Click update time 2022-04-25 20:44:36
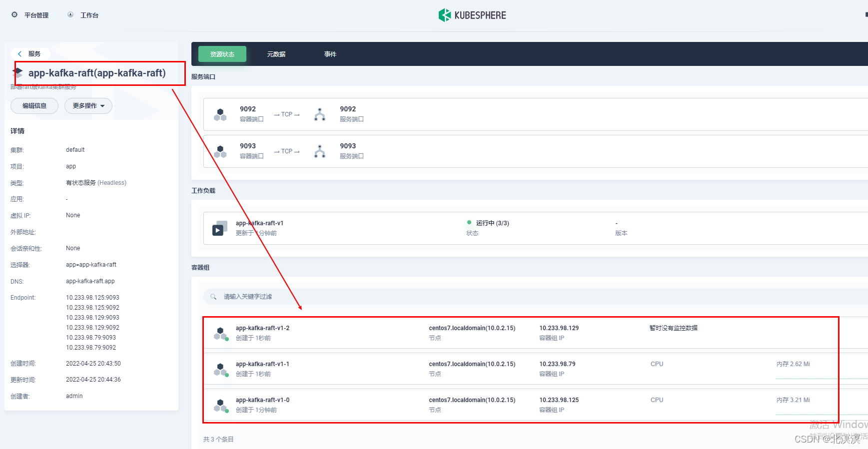Viewport: 868px width, 449px height. [x=93, y=380]
